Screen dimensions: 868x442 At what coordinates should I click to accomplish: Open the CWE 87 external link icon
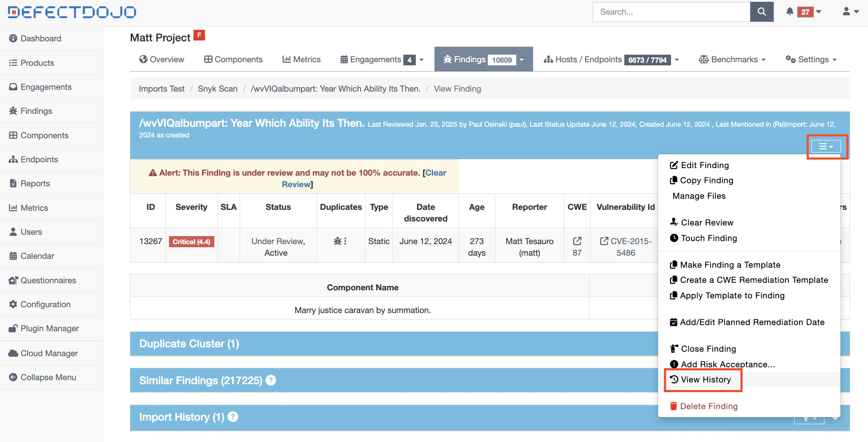click(577, 241)
